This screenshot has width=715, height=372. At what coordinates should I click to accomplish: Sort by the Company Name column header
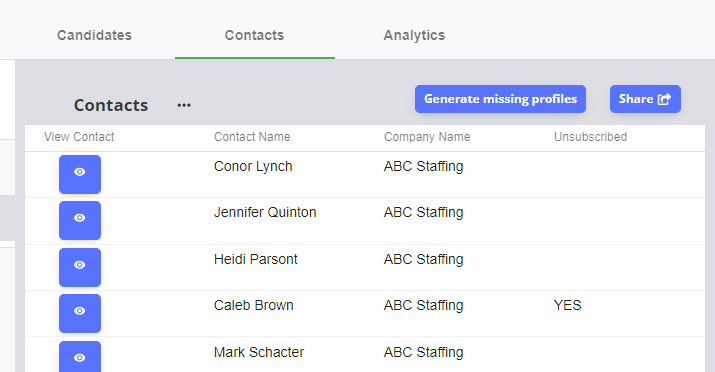(x=427, y=137)
